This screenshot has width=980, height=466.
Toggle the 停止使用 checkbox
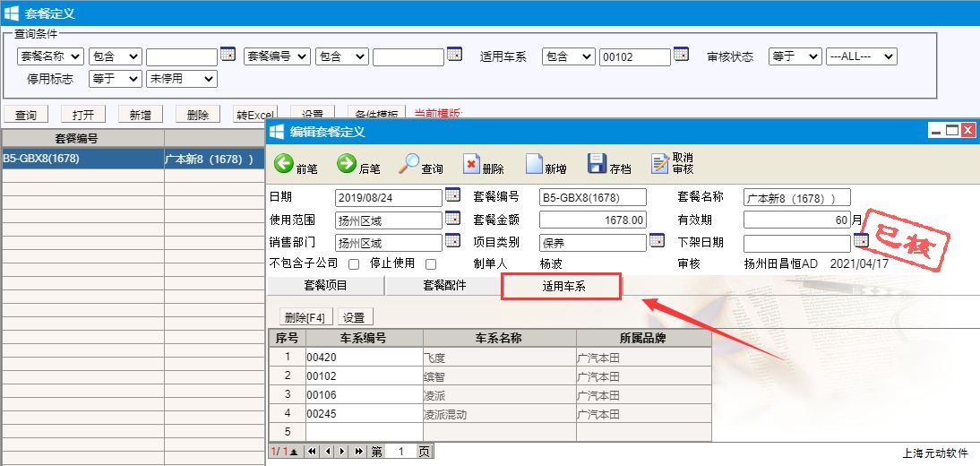pyautogui.click(x=431, y=264)
